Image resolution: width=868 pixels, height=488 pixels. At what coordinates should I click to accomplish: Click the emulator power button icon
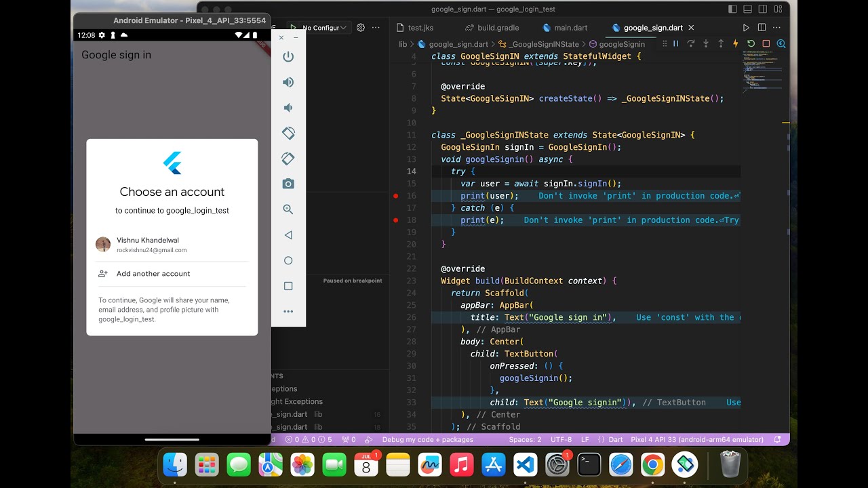tap(288, 57)
